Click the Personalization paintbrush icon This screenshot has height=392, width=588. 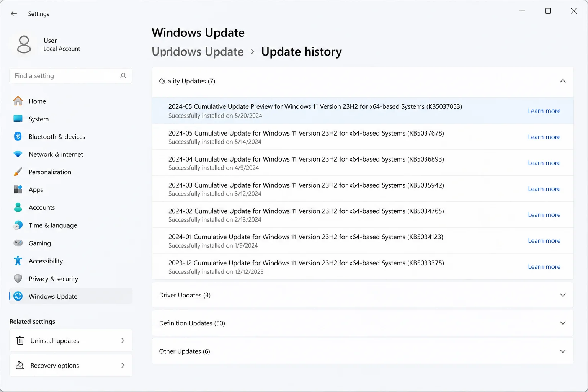tap(18, 172)
